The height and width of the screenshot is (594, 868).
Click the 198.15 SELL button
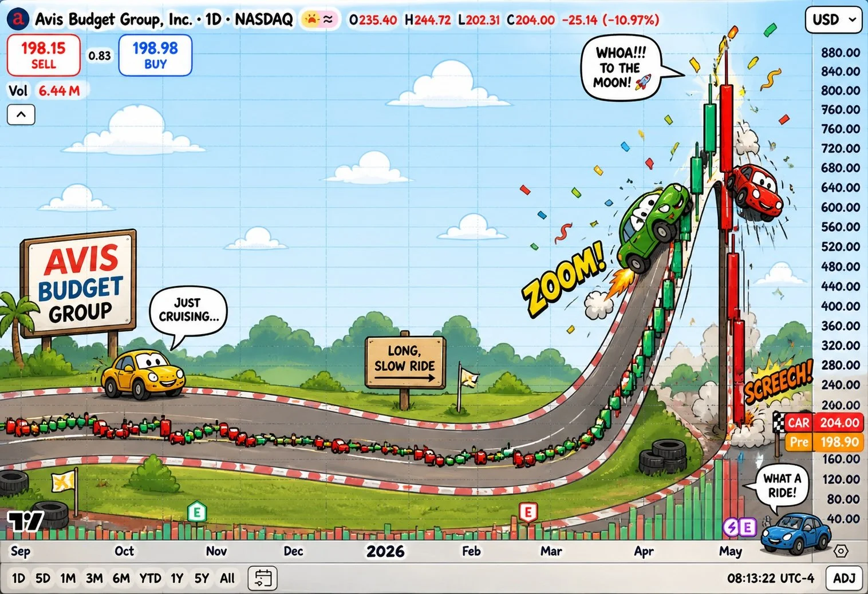pyautogui.click(x=44, y=55)
